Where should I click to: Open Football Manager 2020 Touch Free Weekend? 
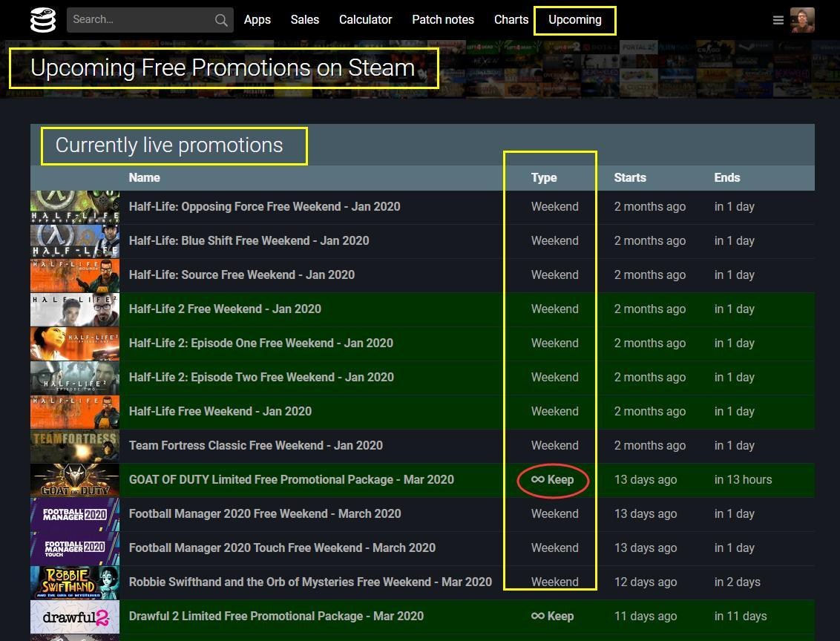[x=282, y=548]
